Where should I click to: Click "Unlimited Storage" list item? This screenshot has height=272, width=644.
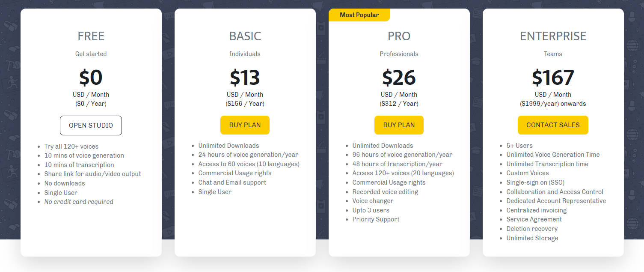tap(532, 238)
